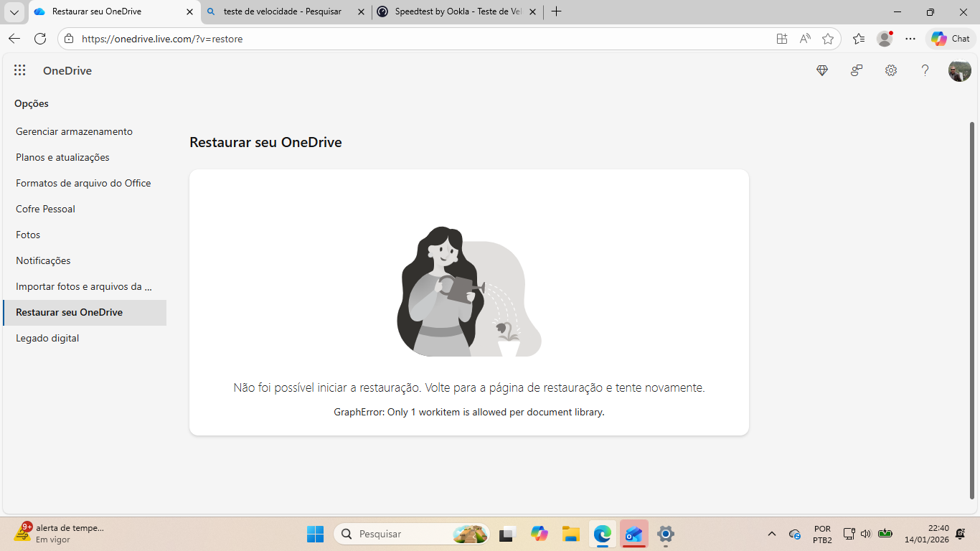This screenshot has height=551, width=980.
Task: Open the Windows Start menu
Action: coord(315,534)
